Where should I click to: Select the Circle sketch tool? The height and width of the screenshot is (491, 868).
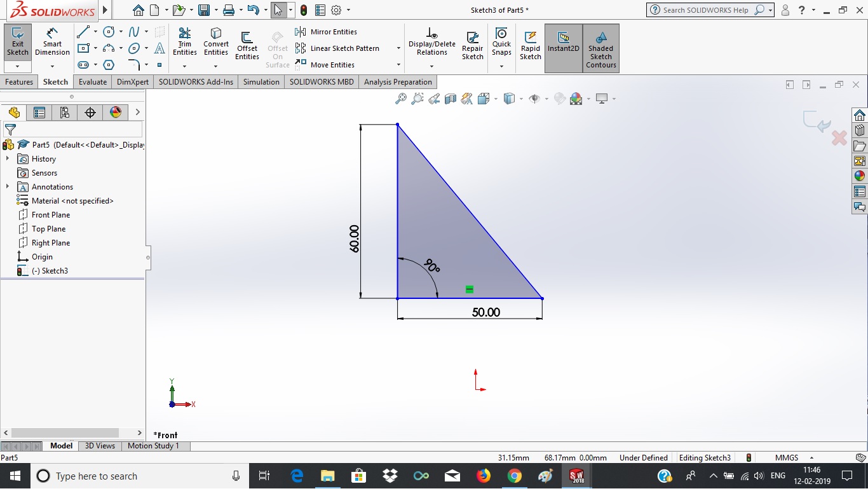pyautogui.click(x=109, y=32)
